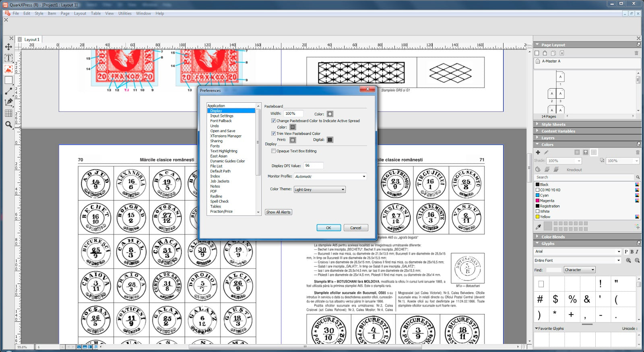
Task: Open the Utilities menu
Action: click(x=125, y=13)
